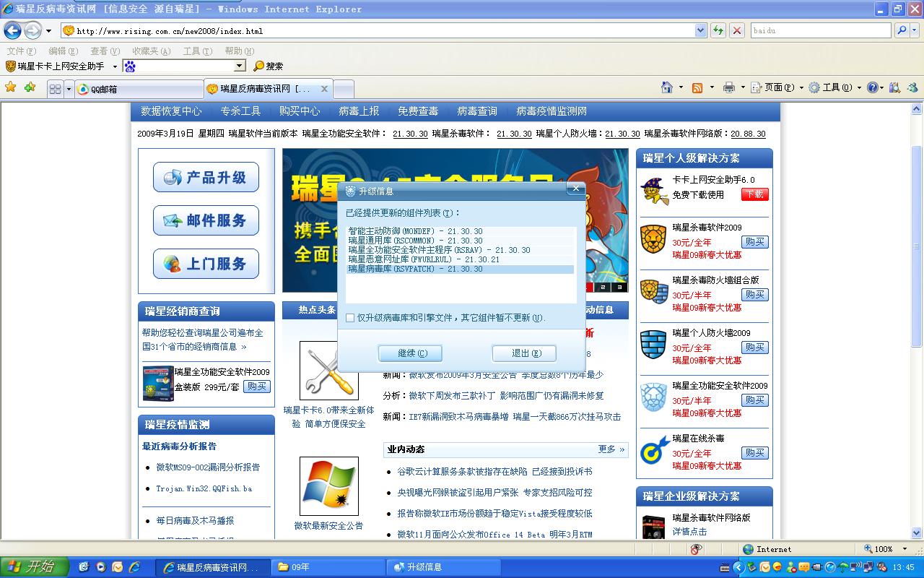Go forward with the IE Forward arrow
924x578 pixels.
32,30
